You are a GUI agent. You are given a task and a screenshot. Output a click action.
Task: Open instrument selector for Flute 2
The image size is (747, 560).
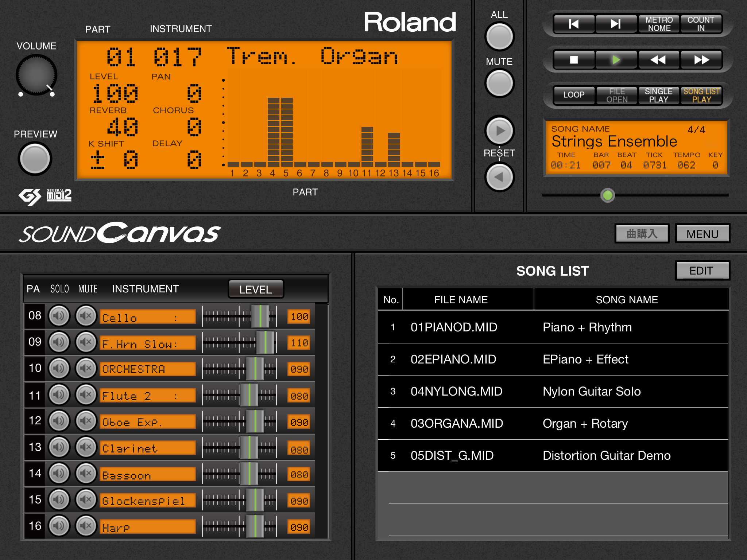[x=148, y=395]
